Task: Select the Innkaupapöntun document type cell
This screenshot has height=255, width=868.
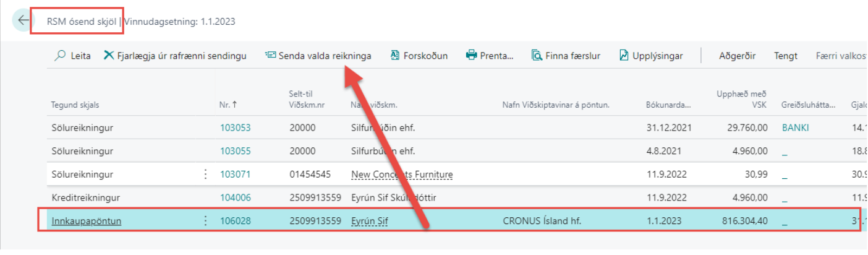Action: (x=86, y=221)
